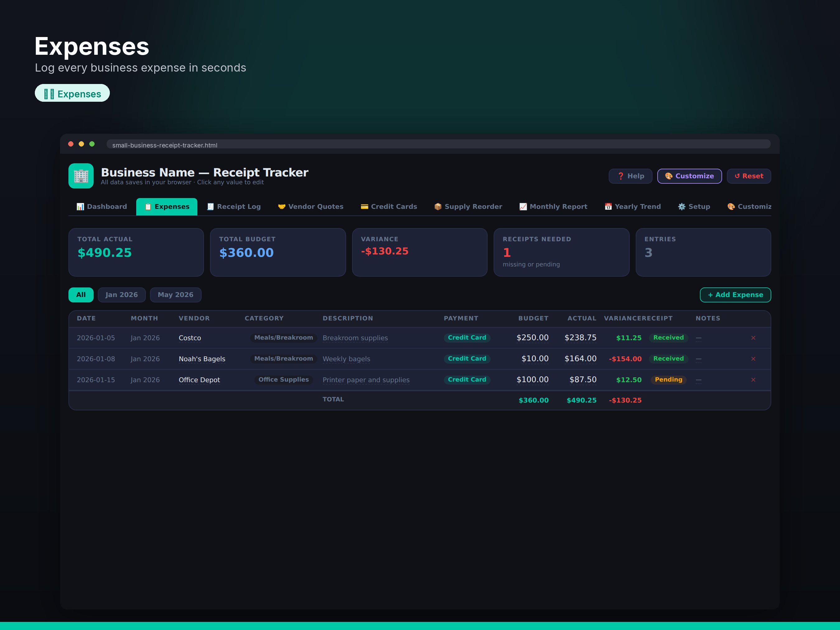Click the Reset button
This screenshot has height=630, width=840.
click(x=749, y=176)
